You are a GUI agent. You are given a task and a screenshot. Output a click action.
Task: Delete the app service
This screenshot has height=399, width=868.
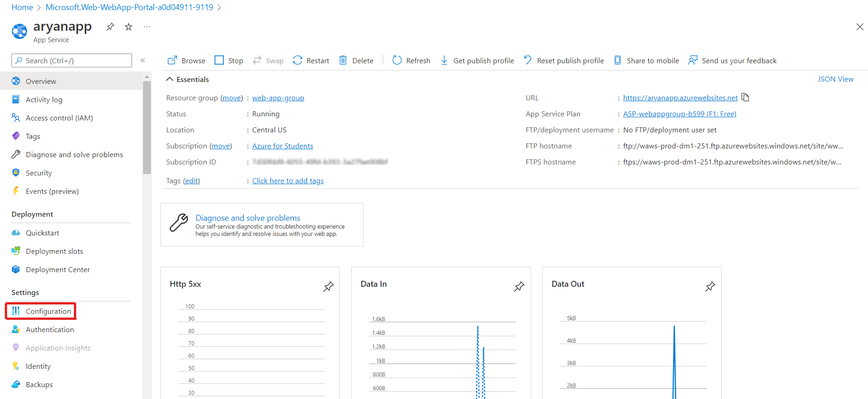click(x=356, y=60)
